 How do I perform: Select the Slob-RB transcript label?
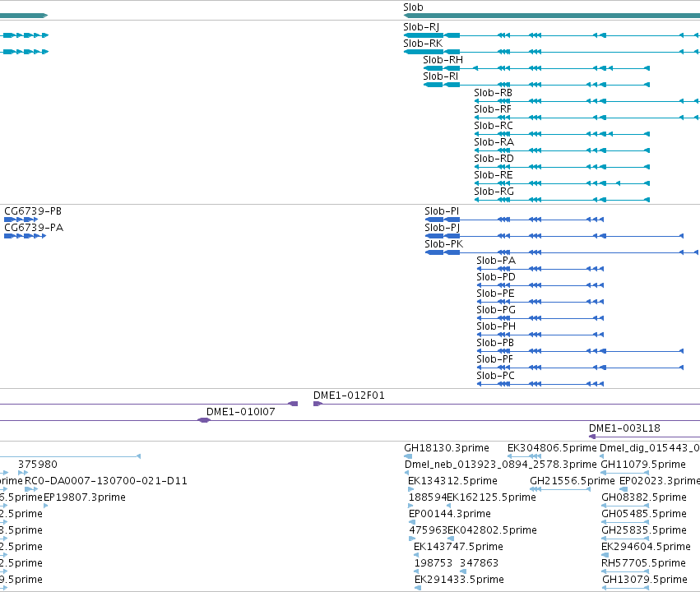tap(493, 93)
